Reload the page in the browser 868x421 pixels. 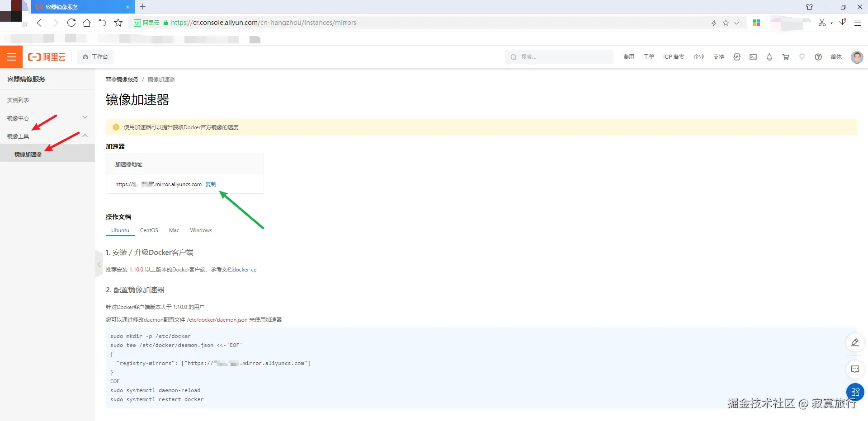click(71, 23)
